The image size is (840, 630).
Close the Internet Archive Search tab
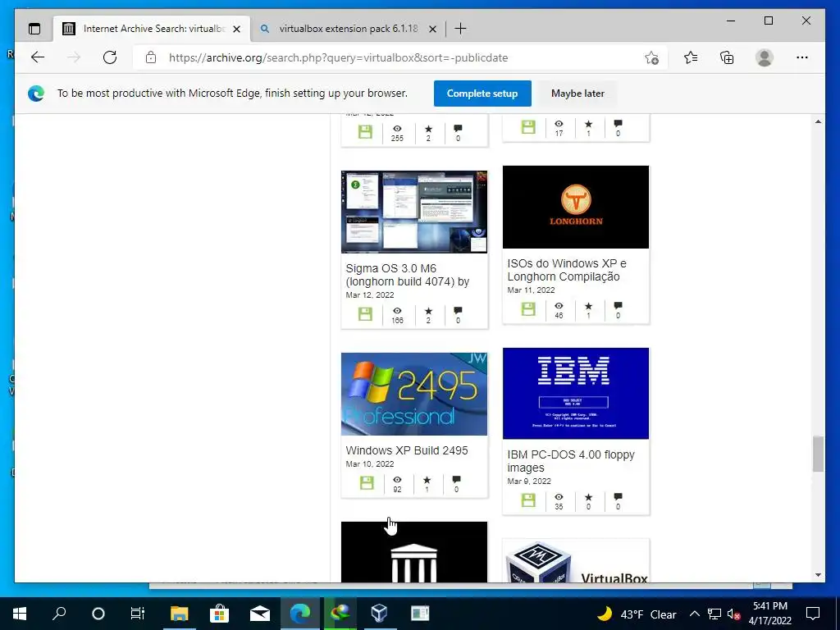237,29
